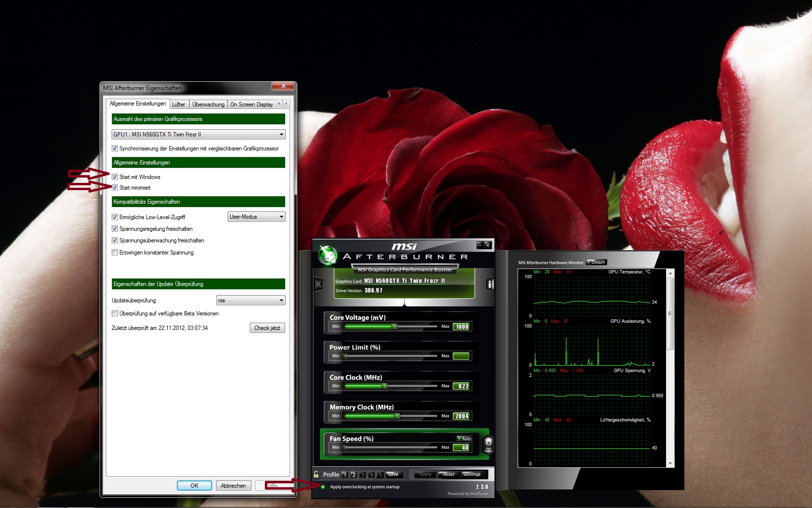This screenshot has width=812, height=508.
Task: Click the empty Power Limit value field
Action: click(462, 356)
